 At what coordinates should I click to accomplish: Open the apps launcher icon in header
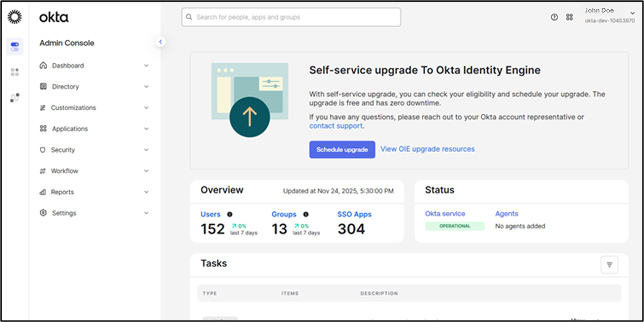[x=569, y=17]
